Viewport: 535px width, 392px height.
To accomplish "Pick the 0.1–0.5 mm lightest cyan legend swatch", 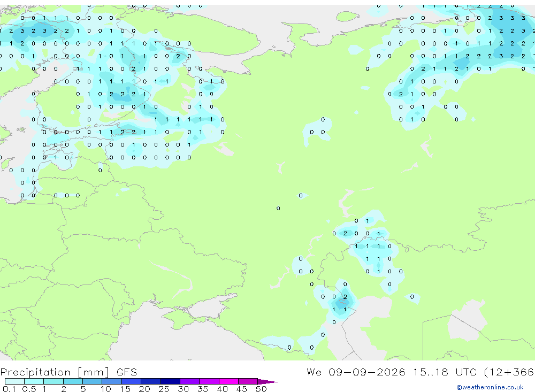I will (14, 381).
